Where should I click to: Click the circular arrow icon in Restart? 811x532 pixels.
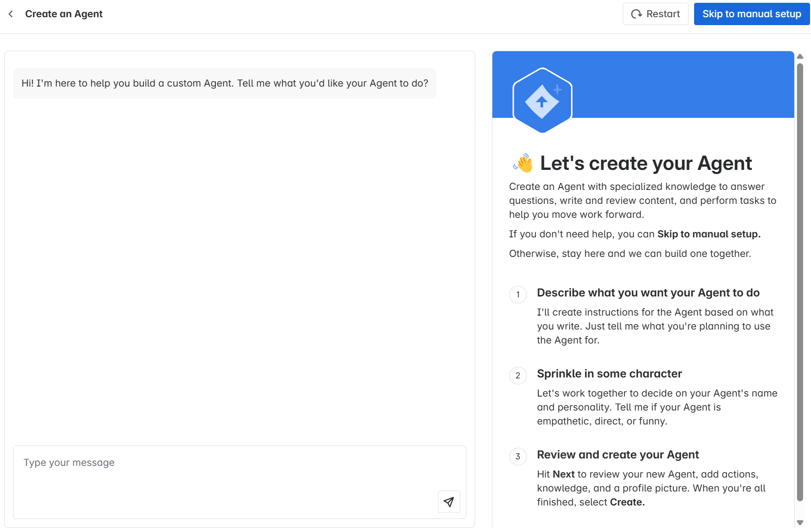coord(636,14)
